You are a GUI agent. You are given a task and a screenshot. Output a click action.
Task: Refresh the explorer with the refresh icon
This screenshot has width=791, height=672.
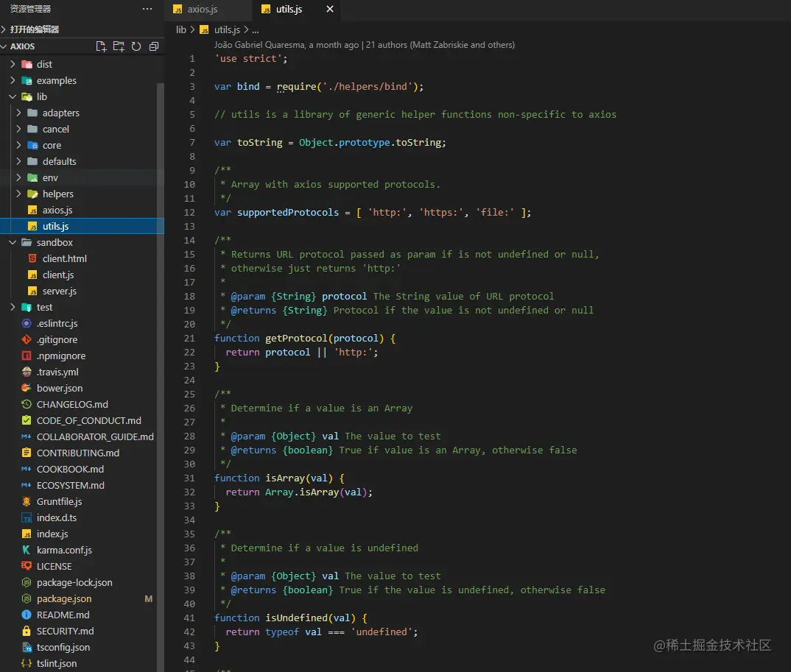(x=136, y=46)
